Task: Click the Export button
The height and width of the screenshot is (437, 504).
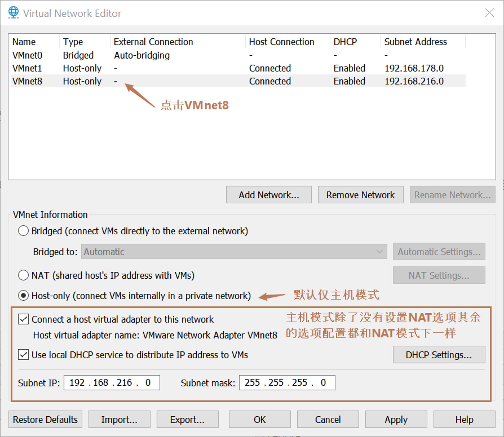Action: point(187,419)
